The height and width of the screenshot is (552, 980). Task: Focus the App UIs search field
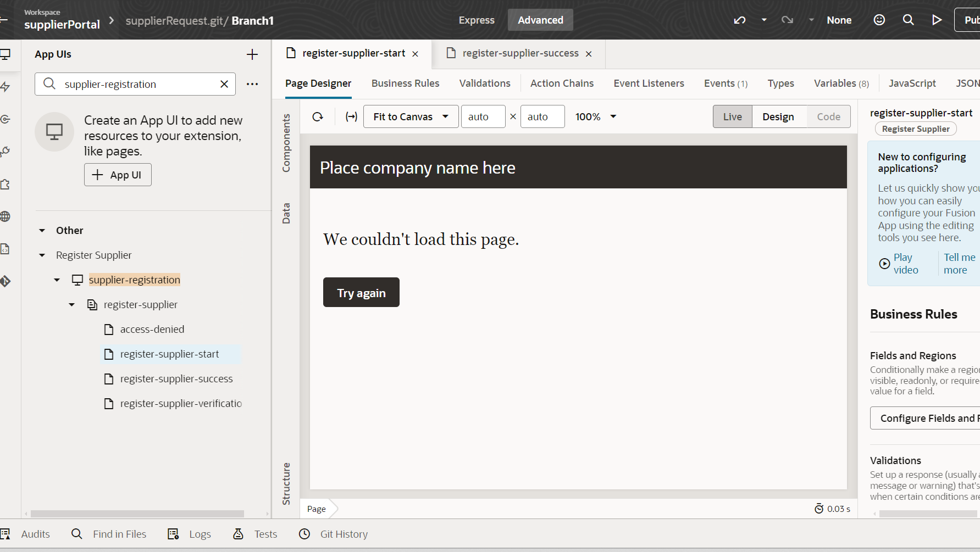pyautogui.click(x=135, y=84)
